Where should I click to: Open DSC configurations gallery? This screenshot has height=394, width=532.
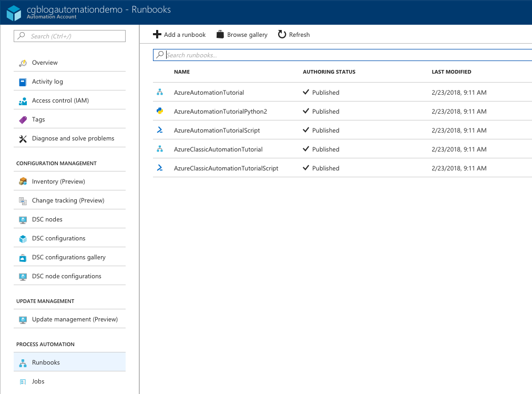point(69,257)
